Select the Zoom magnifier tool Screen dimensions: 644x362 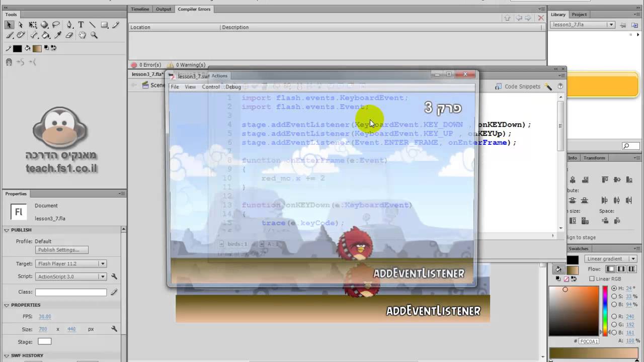click(94, 35)
